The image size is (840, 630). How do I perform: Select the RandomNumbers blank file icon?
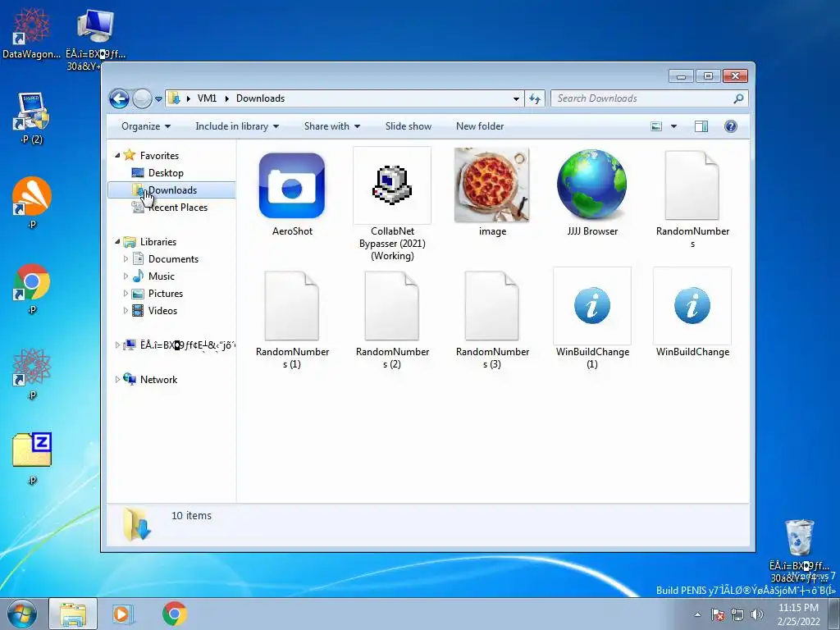point(692,185)
